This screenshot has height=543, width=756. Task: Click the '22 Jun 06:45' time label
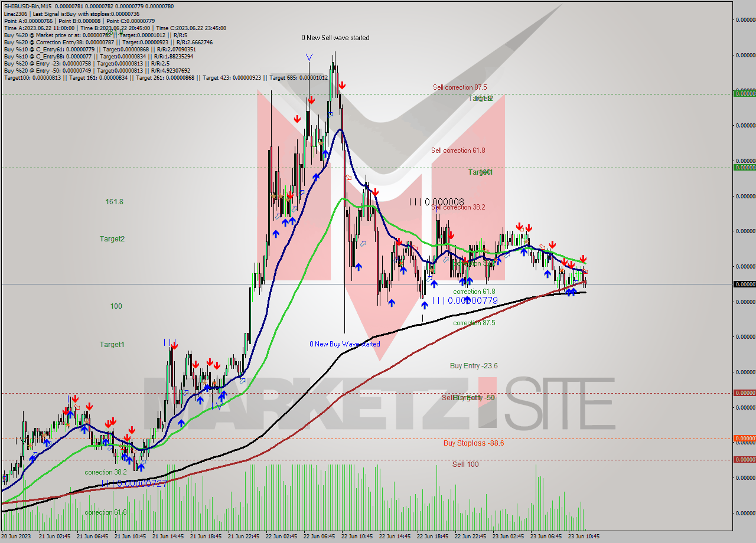tap(319, 537)
